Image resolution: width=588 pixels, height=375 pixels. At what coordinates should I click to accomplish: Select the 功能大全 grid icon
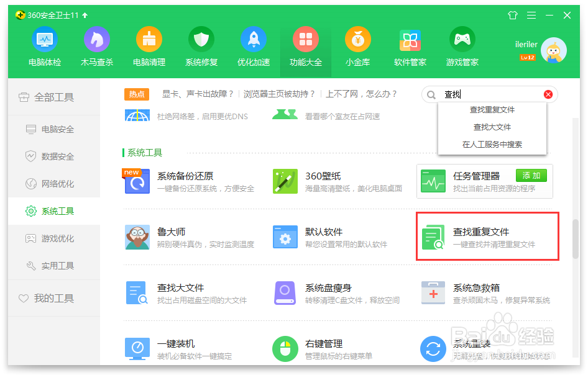click(306, 39)
